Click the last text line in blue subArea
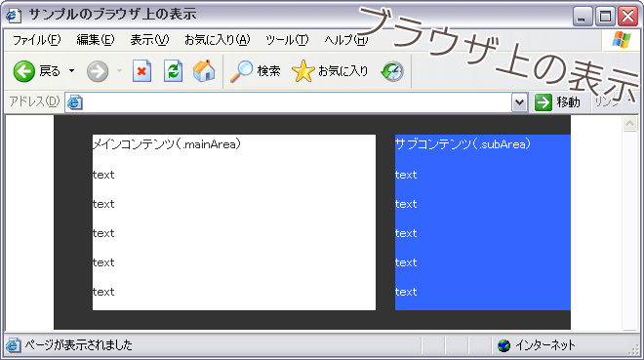The height and width of the screenshot is (360, 644). pyautogui.click(x=406, y=292)
